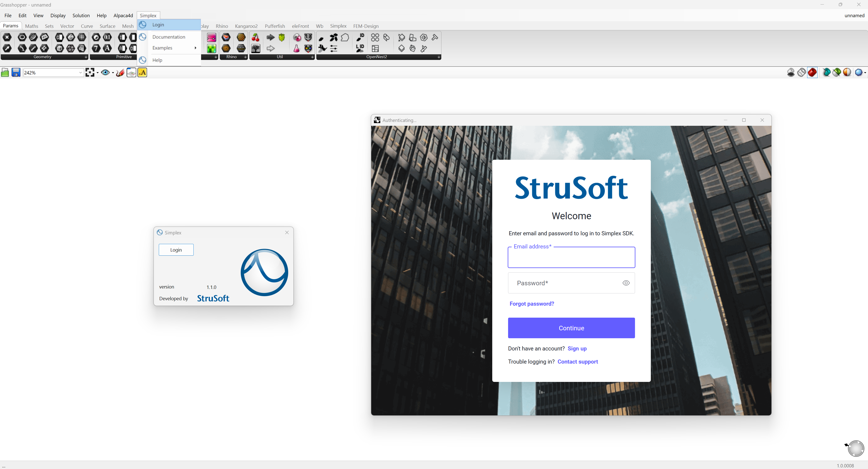Click the yellow text annotation icon
Image resolution: width=868 pixels, height=469 pixels.
143,72
